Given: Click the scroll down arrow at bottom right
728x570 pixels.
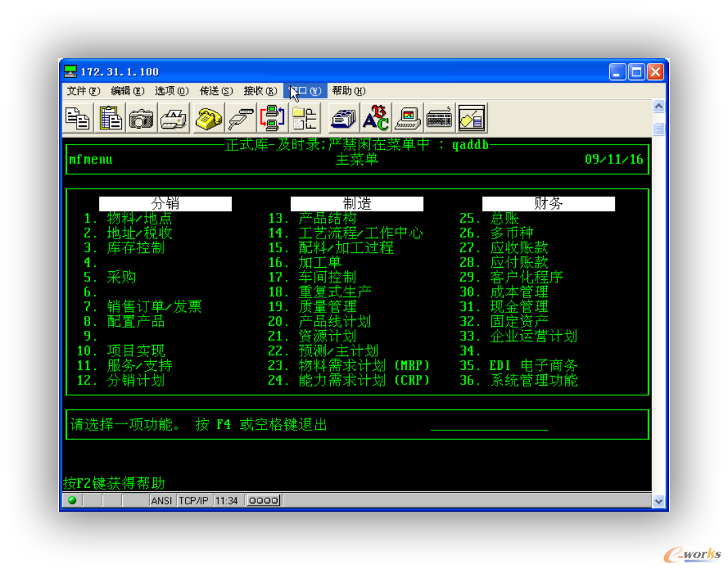Looking at the screenshot, I should [658, 501].
